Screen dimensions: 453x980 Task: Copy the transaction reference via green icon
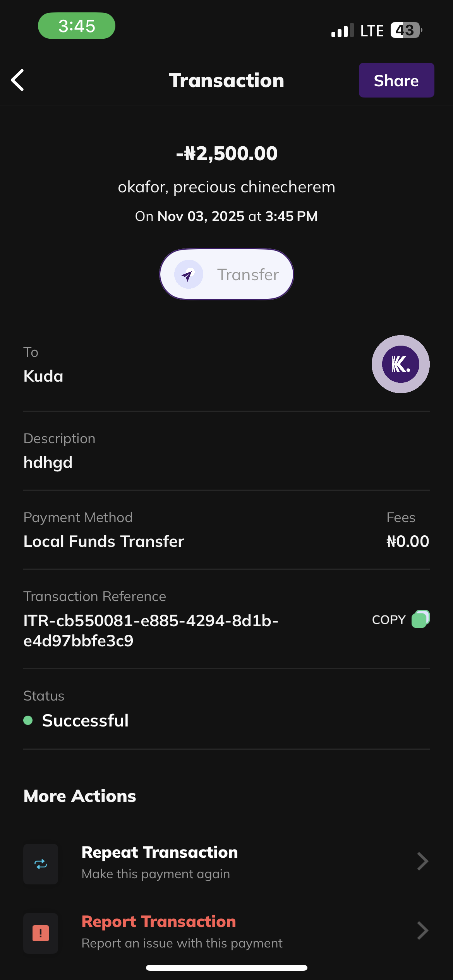tap(420, 619)
